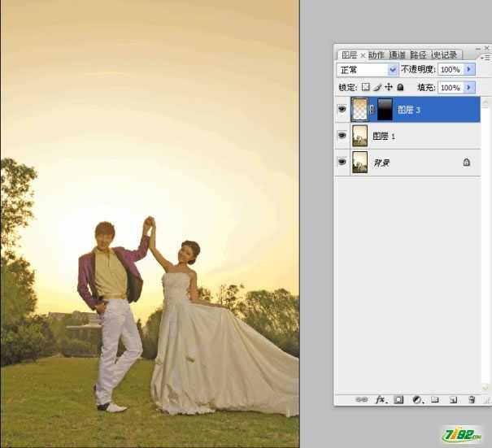Click the new group folder icon
Screen dimensions: 492x448
click(x=434, y=400)
